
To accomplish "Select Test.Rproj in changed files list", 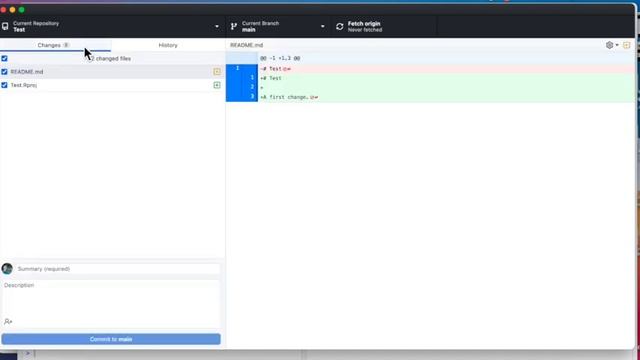I will 112,85.
